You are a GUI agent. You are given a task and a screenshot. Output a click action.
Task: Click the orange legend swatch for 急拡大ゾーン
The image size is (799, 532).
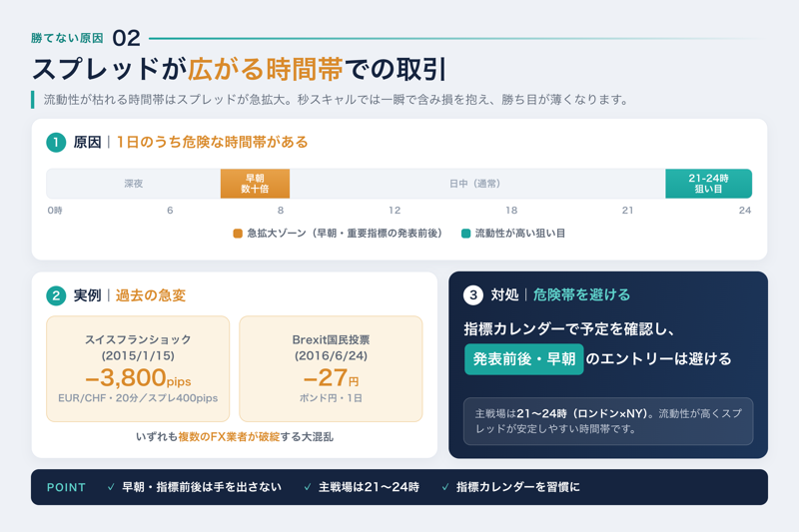(238, 234)
